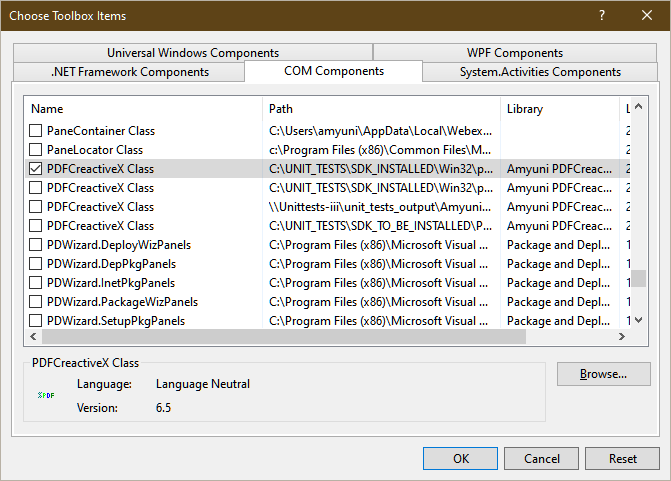
Task: Click the Browse... button
Action: coord(592,374)
